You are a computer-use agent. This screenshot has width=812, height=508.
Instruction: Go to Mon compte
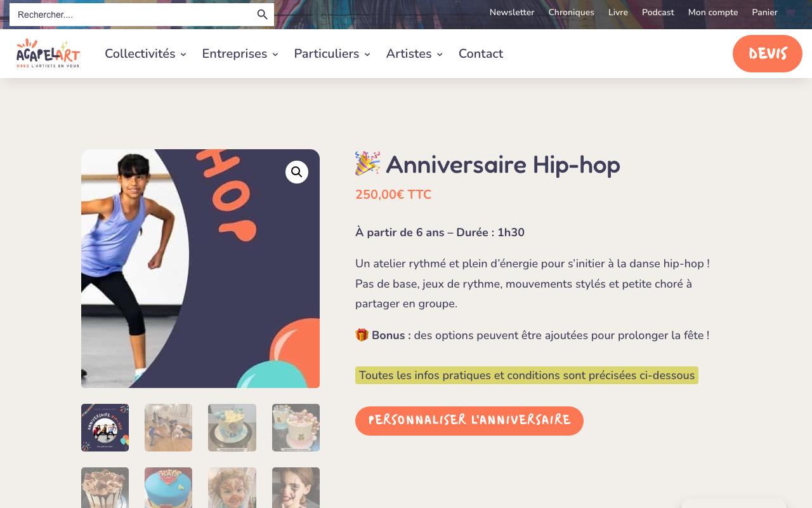pos(713,12)
